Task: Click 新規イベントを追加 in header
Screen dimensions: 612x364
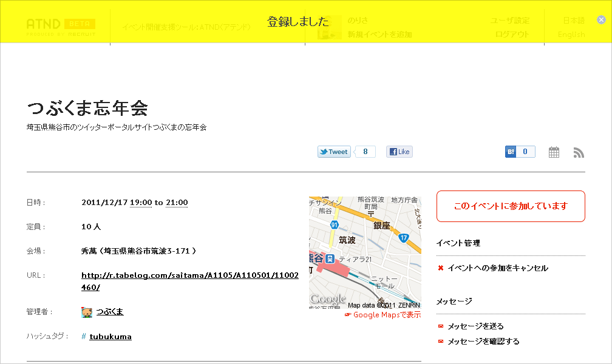Action: [380, 35]
